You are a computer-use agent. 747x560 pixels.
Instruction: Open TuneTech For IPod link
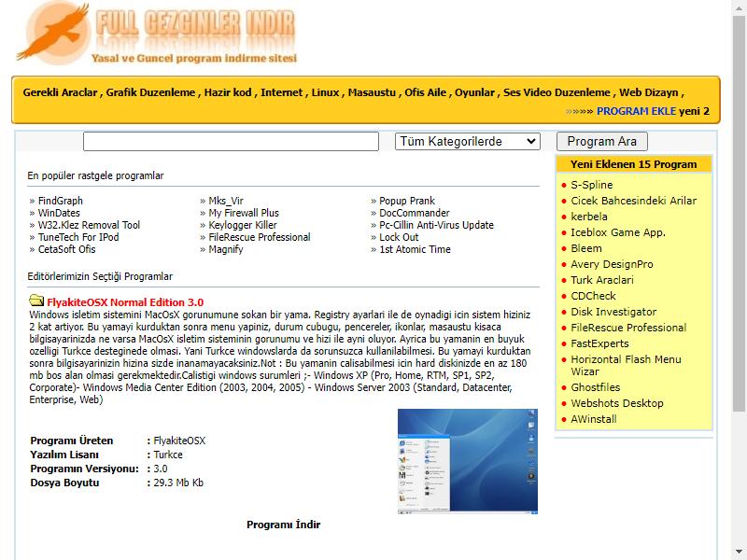(x=78, y=237)
